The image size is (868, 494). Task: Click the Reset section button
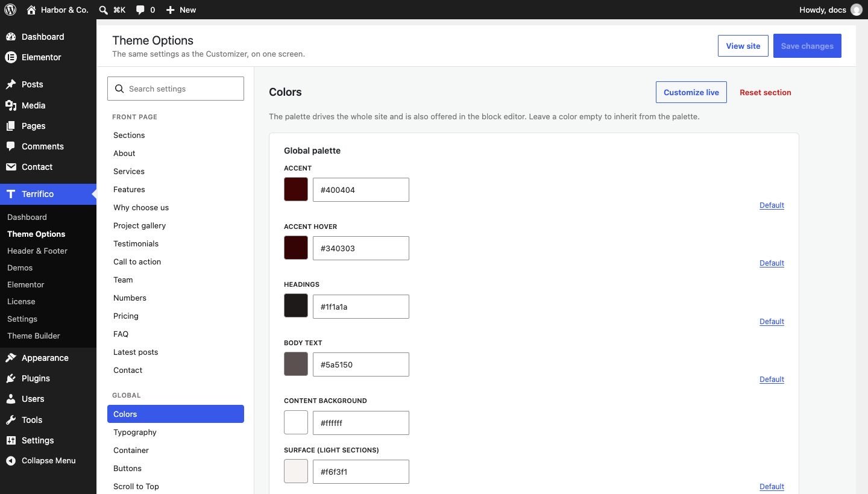[x=766, y=92]
